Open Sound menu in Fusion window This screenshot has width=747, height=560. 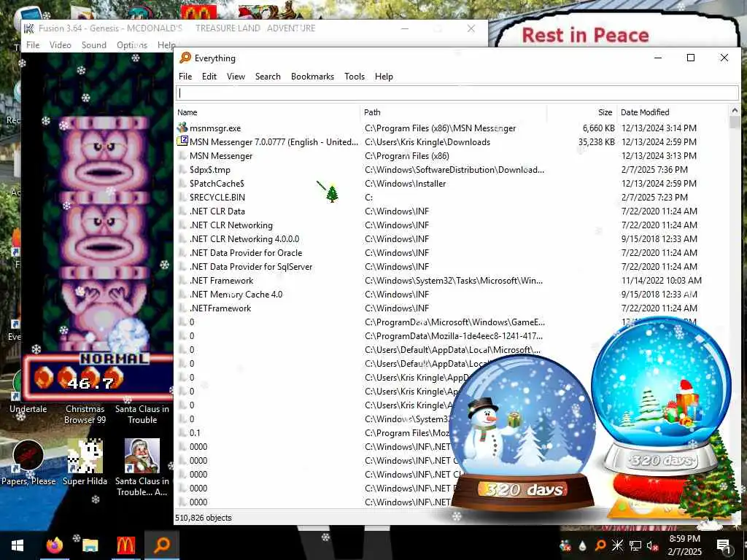94,45
